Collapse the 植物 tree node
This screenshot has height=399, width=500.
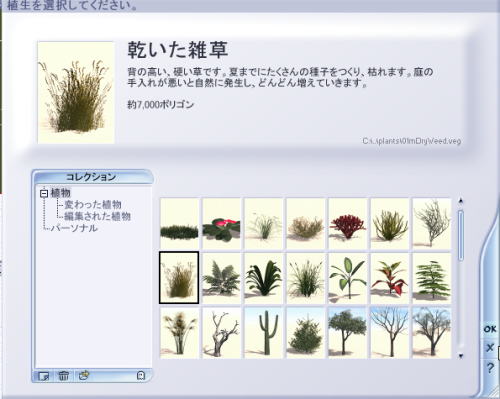click(x=44, y=193)
